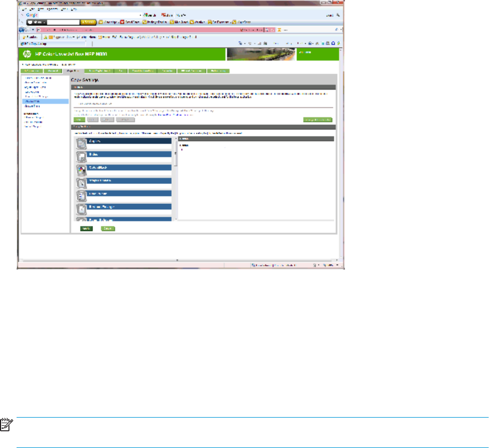
Task: Switch to the Fax tab
Action: coord(121,71)
